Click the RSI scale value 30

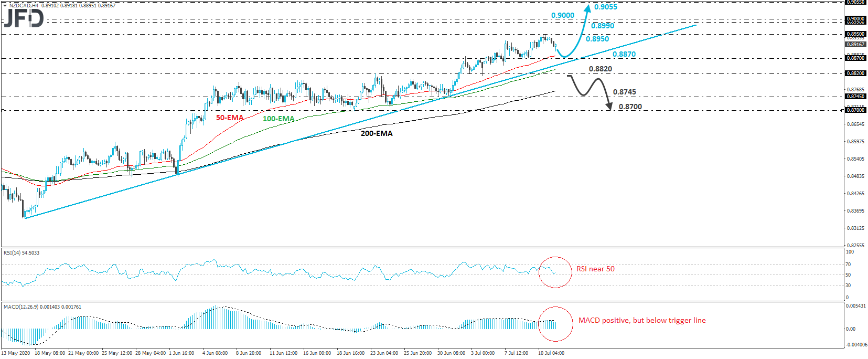(x=848, y=286)
